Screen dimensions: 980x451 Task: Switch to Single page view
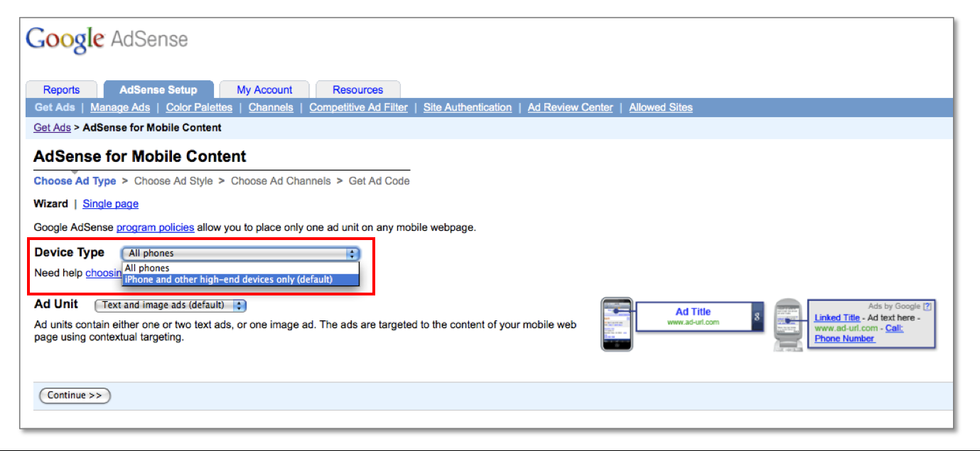pos(110,204)
